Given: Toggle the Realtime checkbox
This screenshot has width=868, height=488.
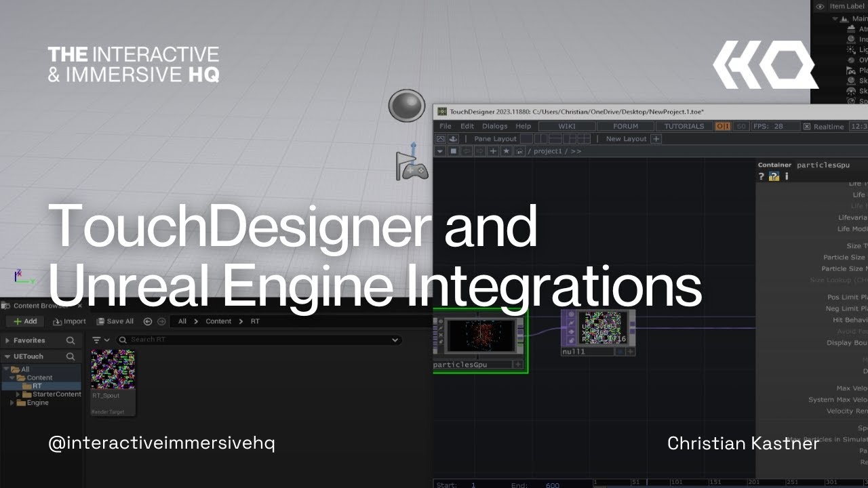Looking at the screenshot, I should pos(807,127).
